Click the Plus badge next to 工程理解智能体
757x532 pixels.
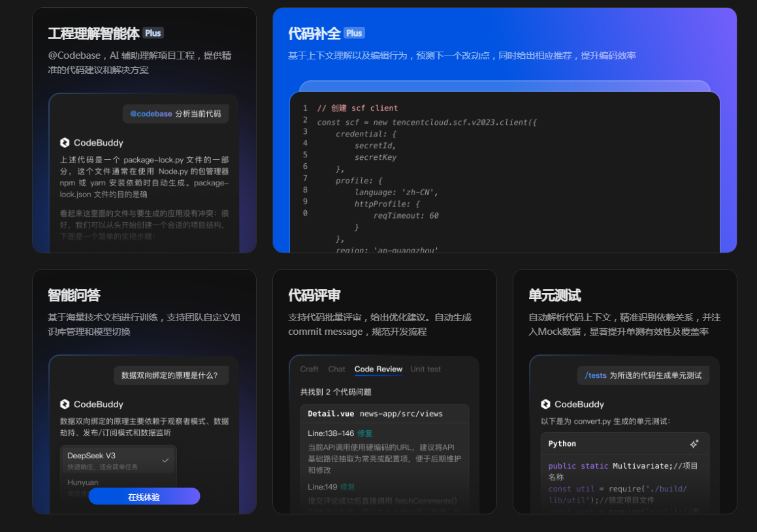pyautogui.click(x=153, y=33)
